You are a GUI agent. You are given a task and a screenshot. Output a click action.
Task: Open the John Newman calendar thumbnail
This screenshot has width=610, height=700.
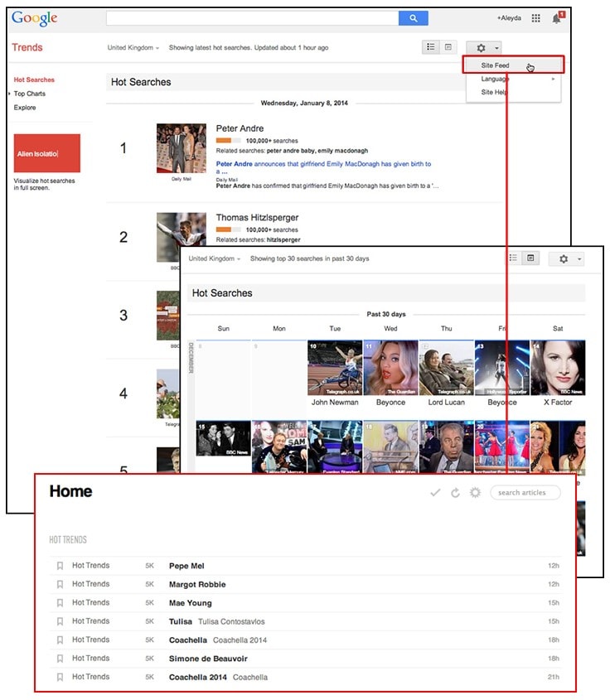coord(335,367)
